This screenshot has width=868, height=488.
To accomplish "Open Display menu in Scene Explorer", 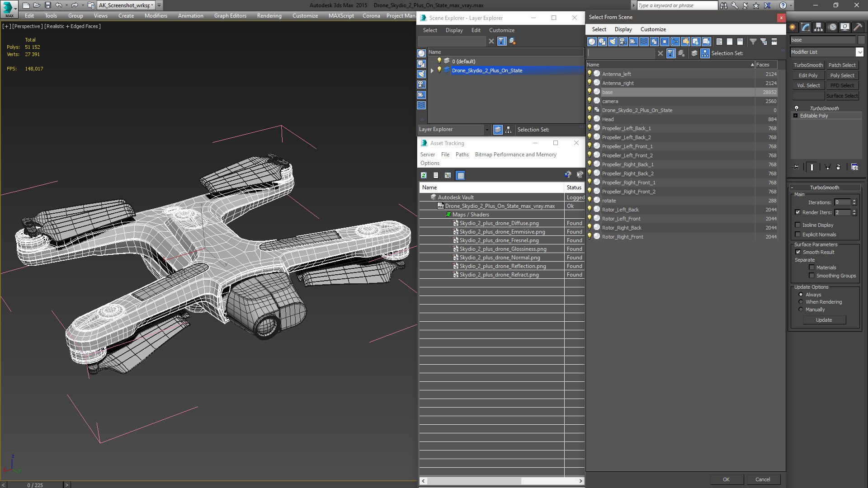I will [x=454, y=30].
